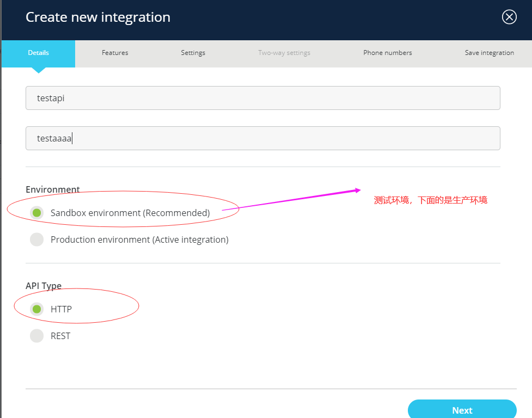This screenshot has width=532, height=418.
Task: Choose the REST API type radio button
Action: coord(37,336)
